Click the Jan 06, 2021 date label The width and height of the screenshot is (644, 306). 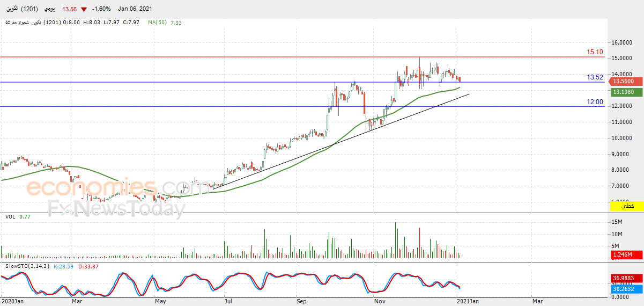[131, 9]
